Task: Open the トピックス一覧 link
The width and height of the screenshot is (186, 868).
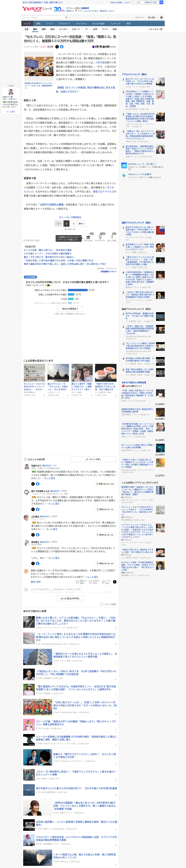Action: click(x=155, y=29)
